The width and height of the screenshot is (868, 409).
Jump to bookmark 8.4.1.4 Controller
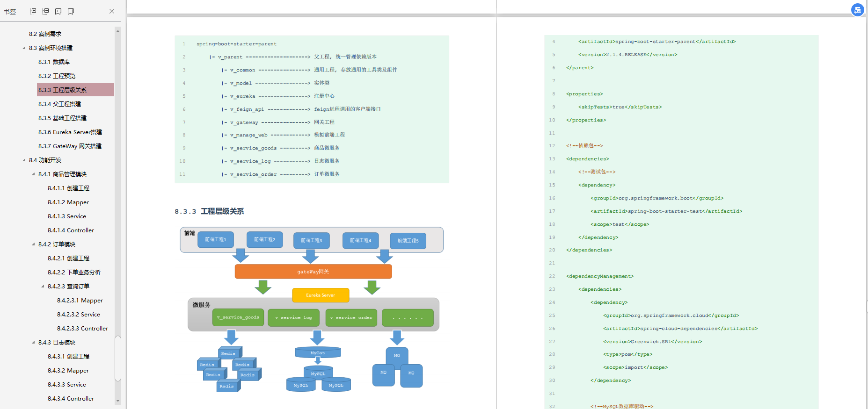coord(71,230)
